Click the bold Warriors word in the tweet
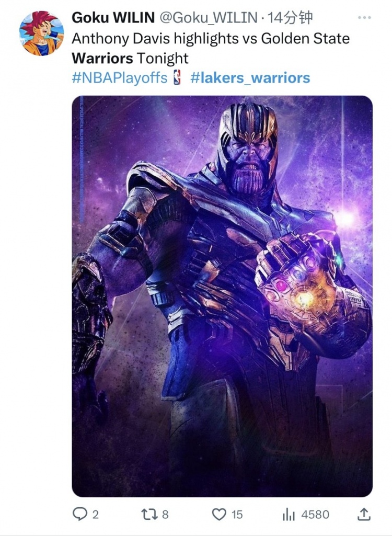 point(102,58)
